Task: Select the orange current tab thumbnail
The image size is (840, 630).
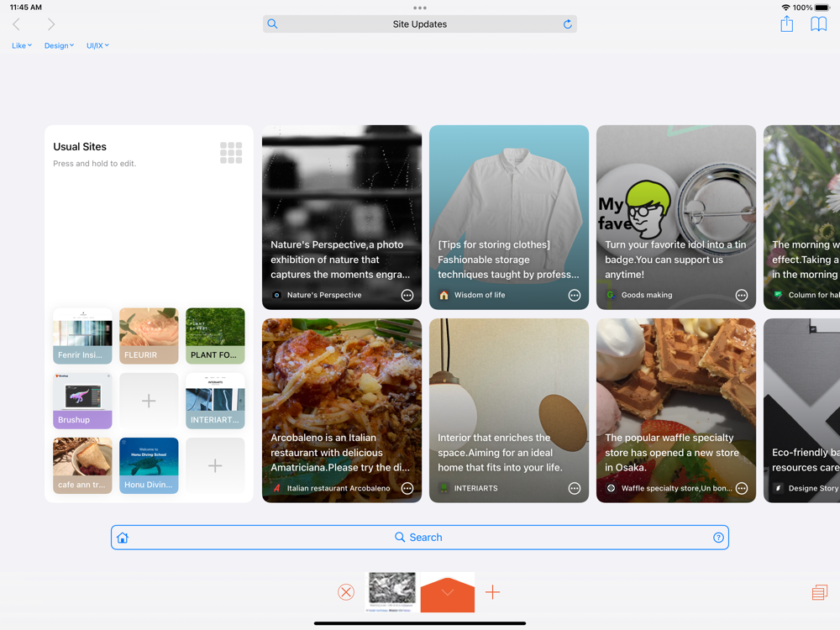Action: tap(448, 591)
